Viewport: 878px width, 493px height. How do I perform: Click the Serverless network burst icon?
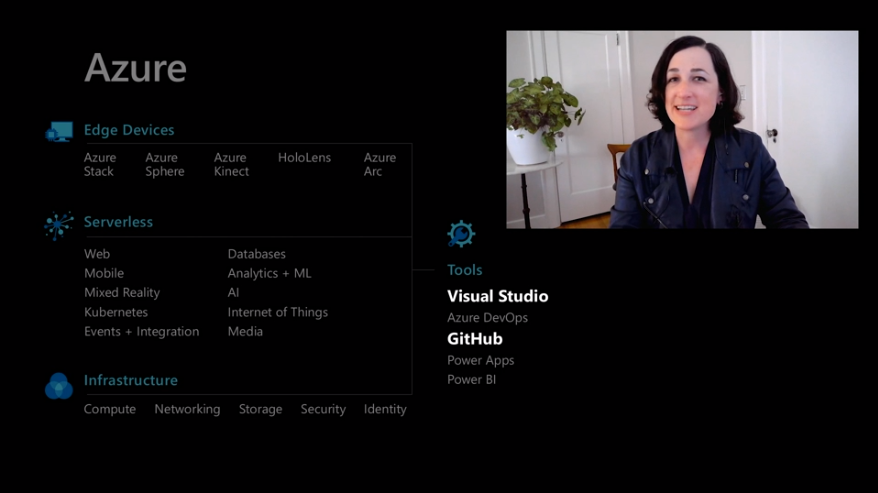[x=59, y=225]
